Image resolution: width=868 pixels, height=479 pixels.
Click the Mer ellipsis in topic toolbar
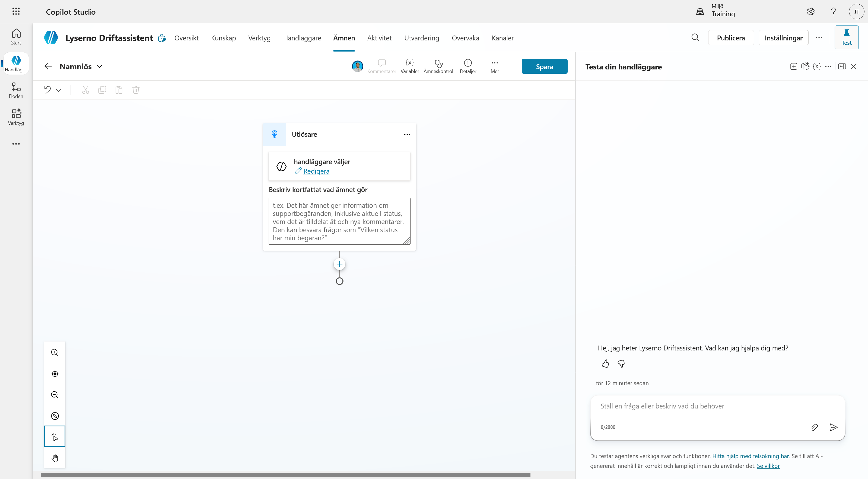coord(495,66)
